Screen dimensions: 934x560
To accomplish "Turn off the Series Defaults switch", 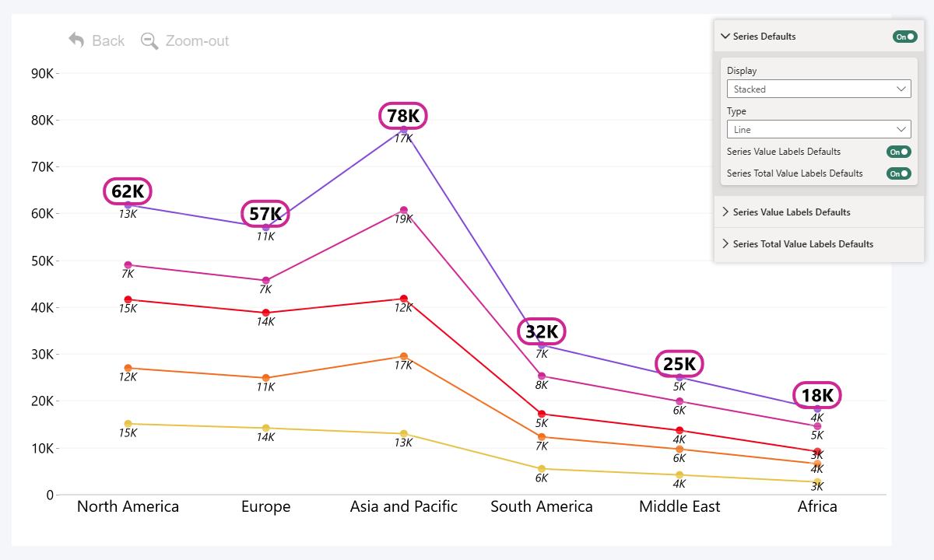I will (x=904, y=36).
